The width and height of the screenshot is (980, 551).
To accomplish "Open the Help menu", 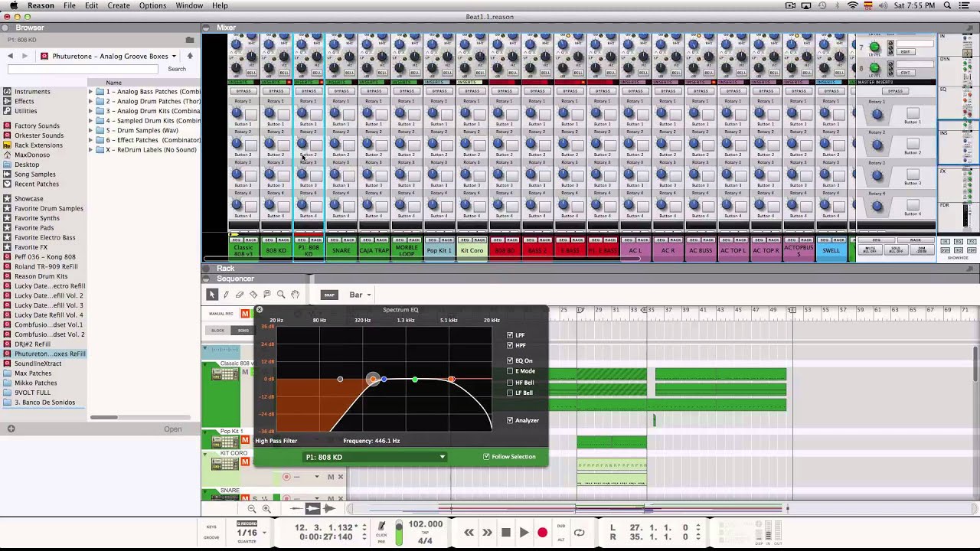I will (220, 5).
